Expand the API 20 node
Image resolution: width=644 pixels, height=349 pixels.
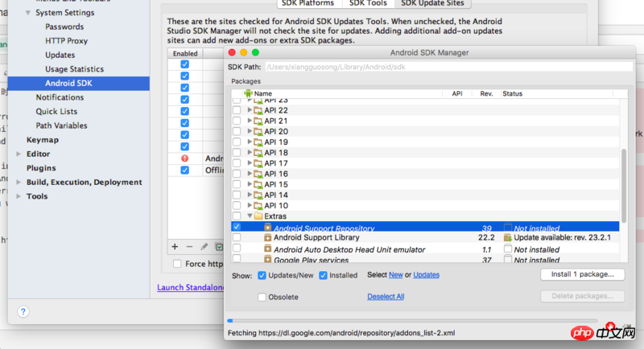point(250,131)
